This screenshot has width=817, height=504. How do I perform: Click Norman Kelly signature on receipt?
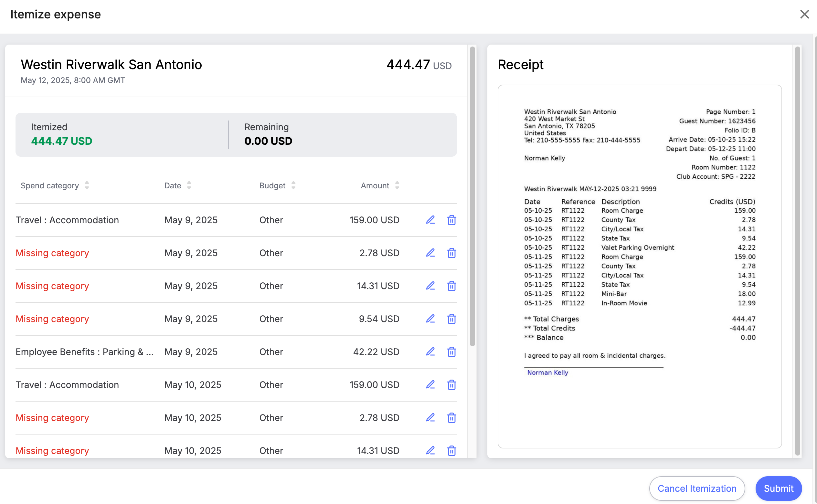pyautogui.click(x=548, y=373)
